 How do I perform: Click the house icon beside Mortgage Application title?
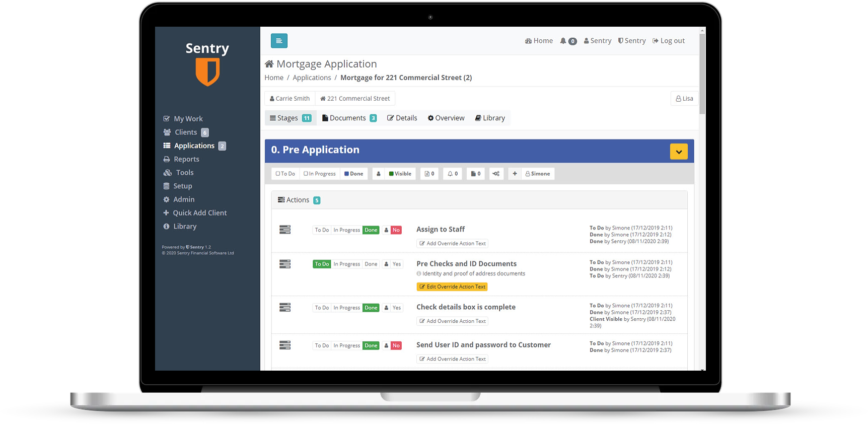pyautogui.click(x=269, y=64)
